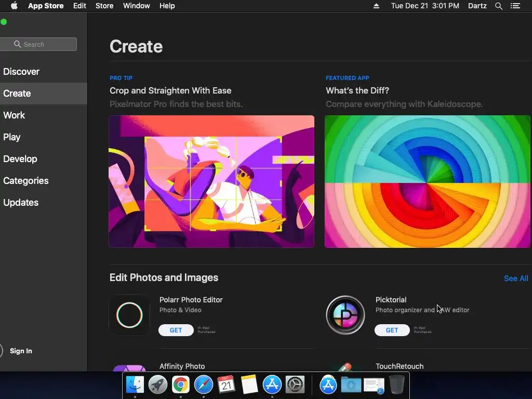Image resolution: width=532 pixels, height=399 pixels.
Task: Click GET for Polarr Photo Editor
Action: tap(176, 330)
